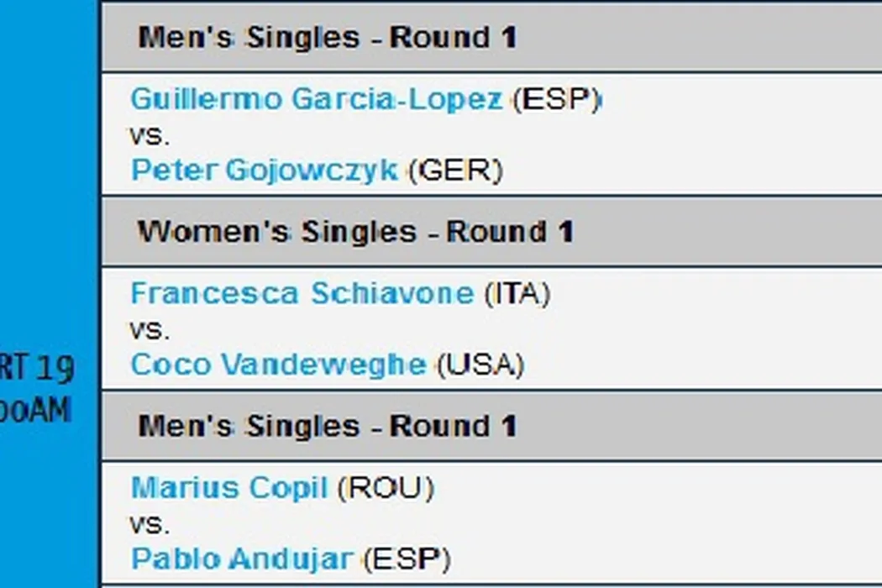
Task: Click Men's Singles header above Marius Copil
Action: coord(328,427)
